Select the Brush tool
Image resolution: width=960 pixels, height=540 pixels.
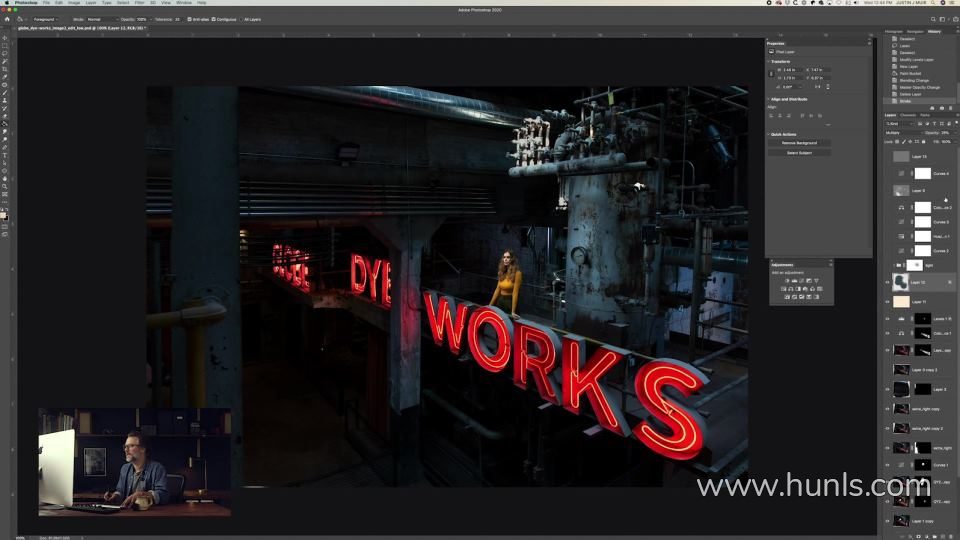(5, 93)
